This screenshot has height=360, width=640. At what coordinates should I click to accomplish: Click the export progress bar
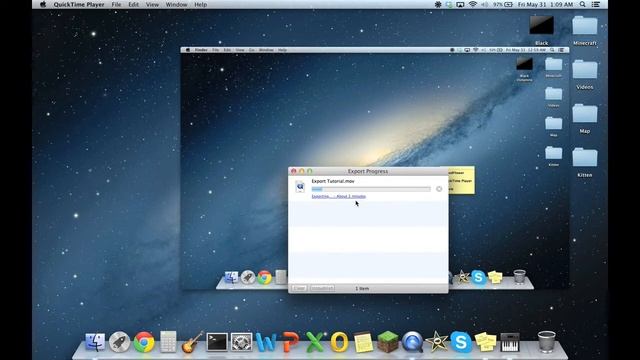coord(371,189)
